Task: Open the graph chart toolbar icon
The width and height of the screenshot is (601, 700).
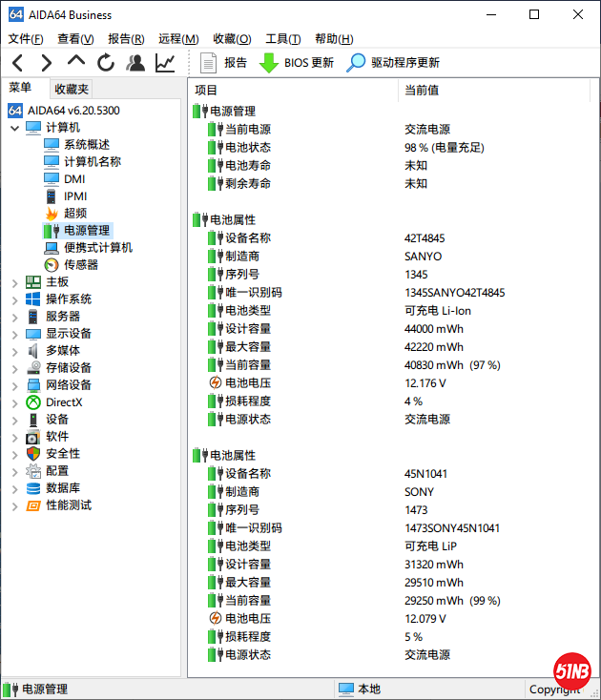Action: [165, 63]
